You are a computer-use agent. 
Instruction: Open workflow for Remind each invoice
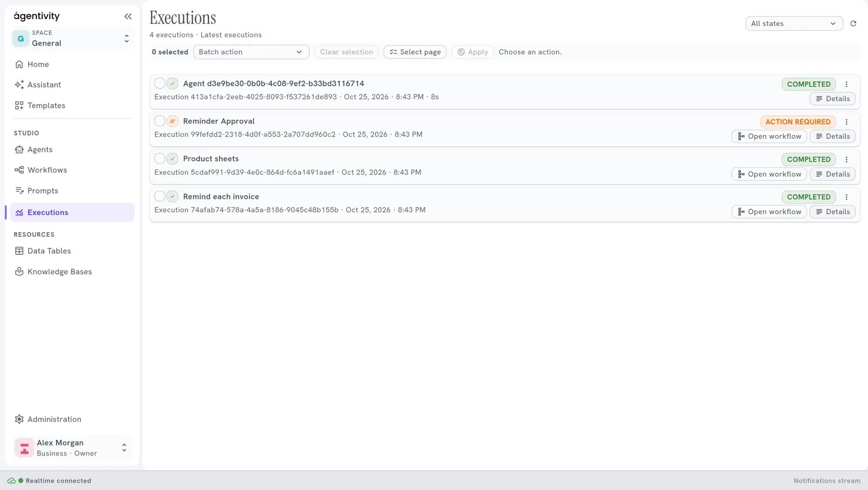pyautogui.click(x=769, y=212)
